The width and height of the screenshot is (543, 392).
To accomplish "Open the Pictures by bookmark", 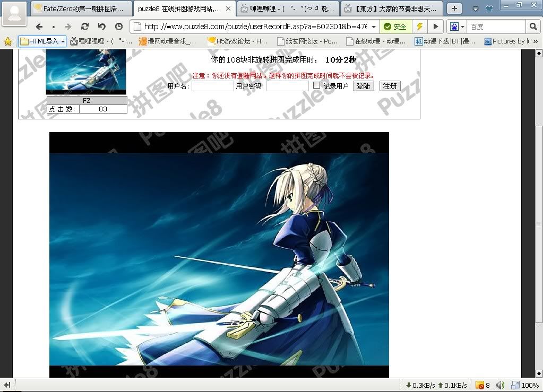I will (506, 41).
